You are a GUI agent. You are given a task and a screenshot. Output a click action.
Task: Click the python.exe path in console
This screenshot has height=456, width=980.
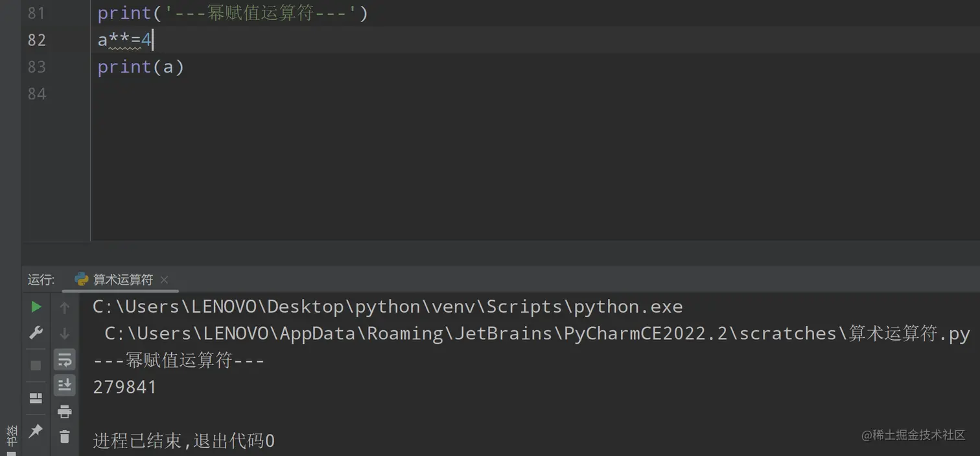point(388,306)
